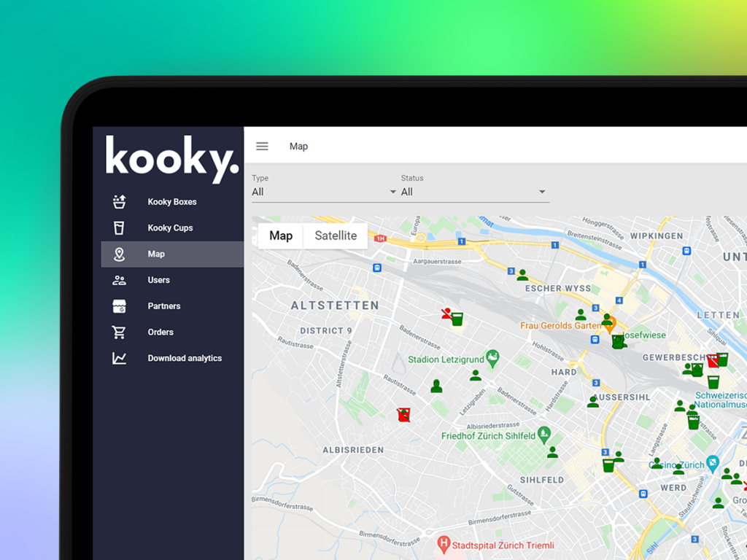Click the "ALBISRIEDEN" map label
Viewport: 747px width, 560px height.
point(353,450)
